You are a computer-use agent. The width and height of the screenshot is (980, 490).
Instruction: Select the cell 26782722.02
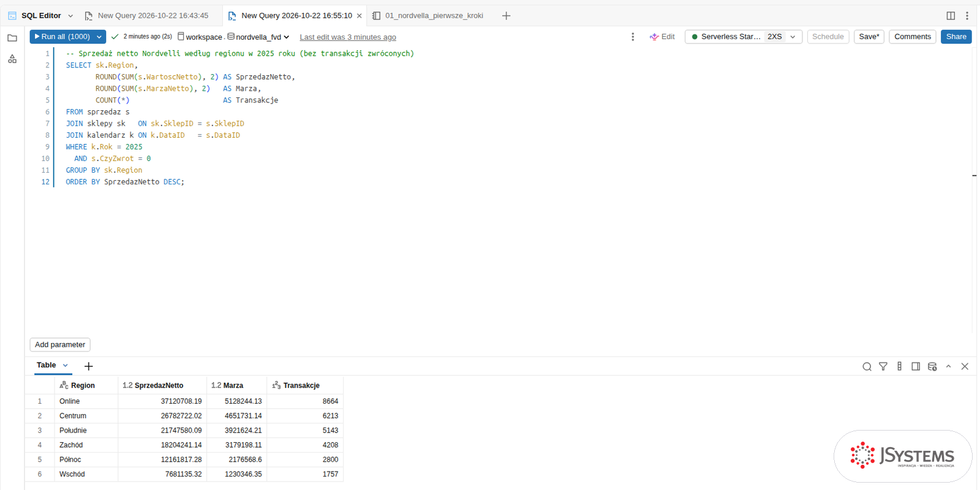(162, 416)
